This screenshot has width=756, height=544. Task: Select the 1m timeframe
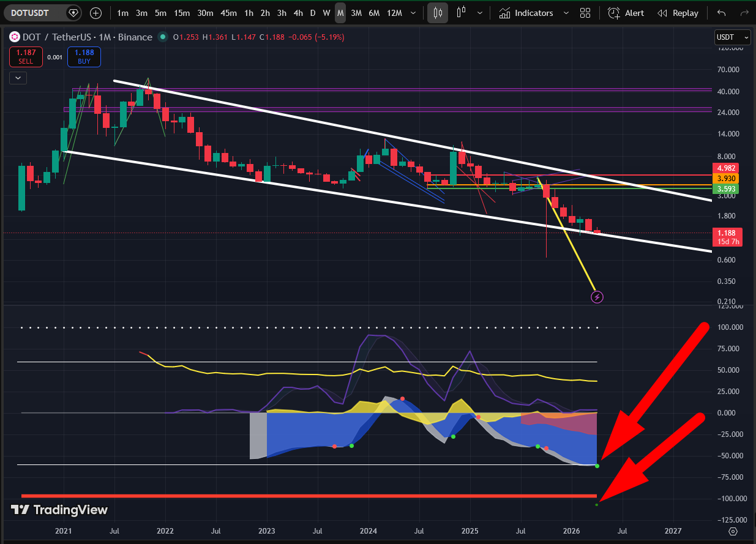click(x=122, y=13)
